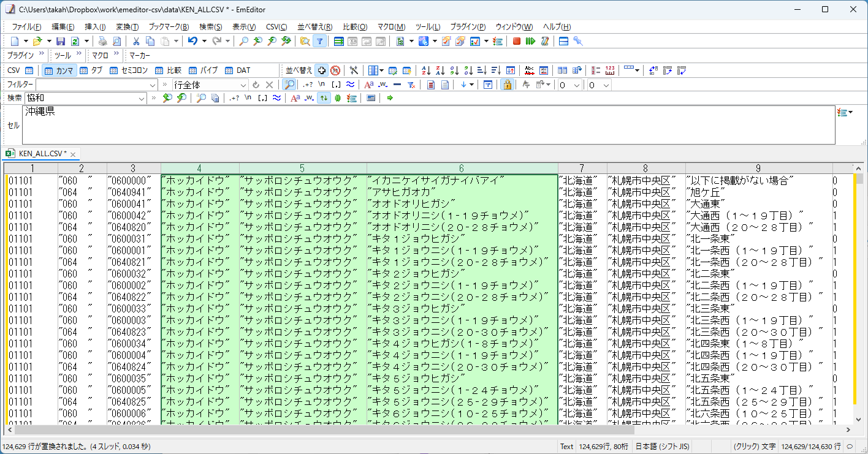Select the Find magnifier icon on main toolbar
This screenshot has width=868, height=454.
(243, 41)
